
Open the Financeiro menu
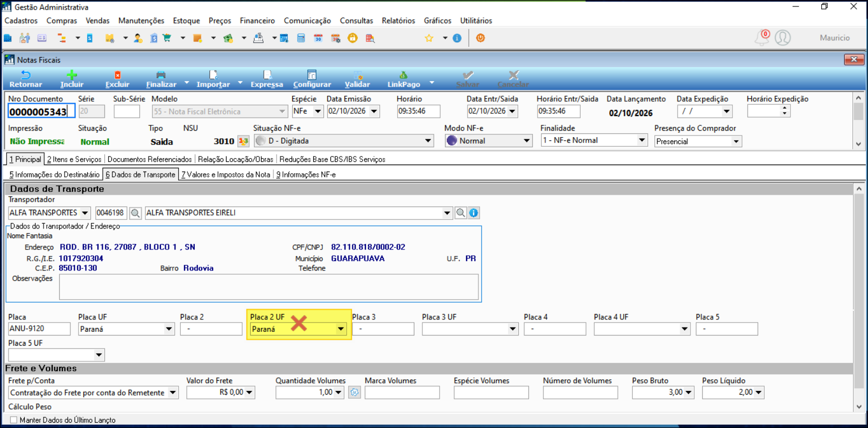click(257, 20)
